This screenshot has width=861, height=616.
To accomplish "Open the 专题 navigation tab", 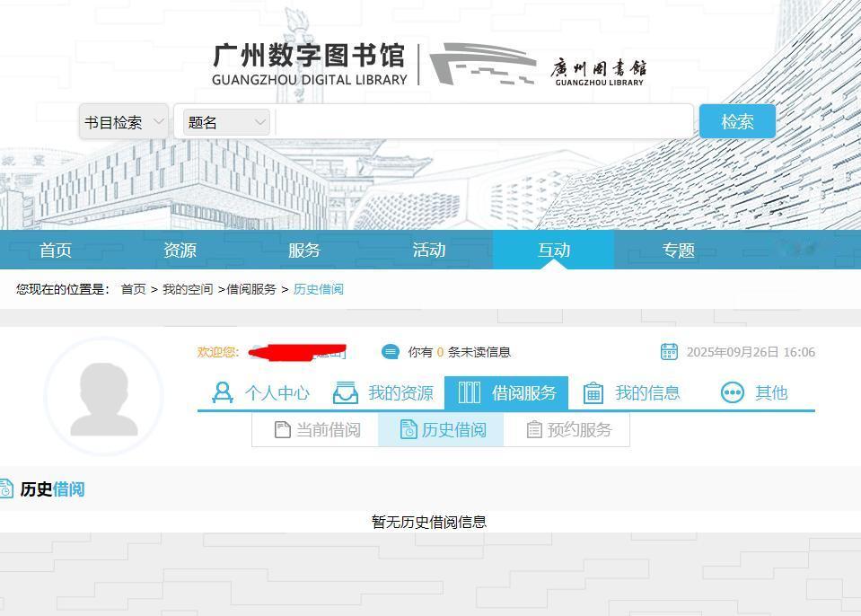I will tap(678, 251).
